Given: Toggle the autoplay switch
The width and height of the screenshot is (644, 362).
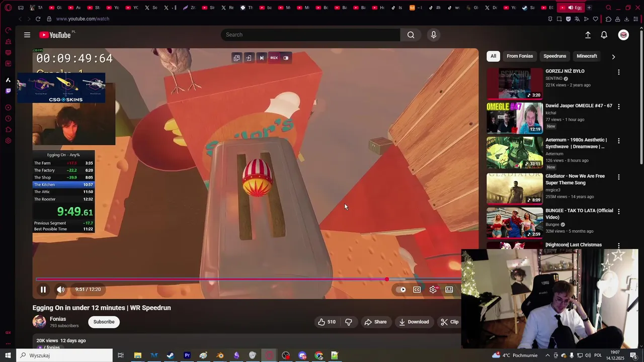Looking at the screenshot, I should point(401,289).
